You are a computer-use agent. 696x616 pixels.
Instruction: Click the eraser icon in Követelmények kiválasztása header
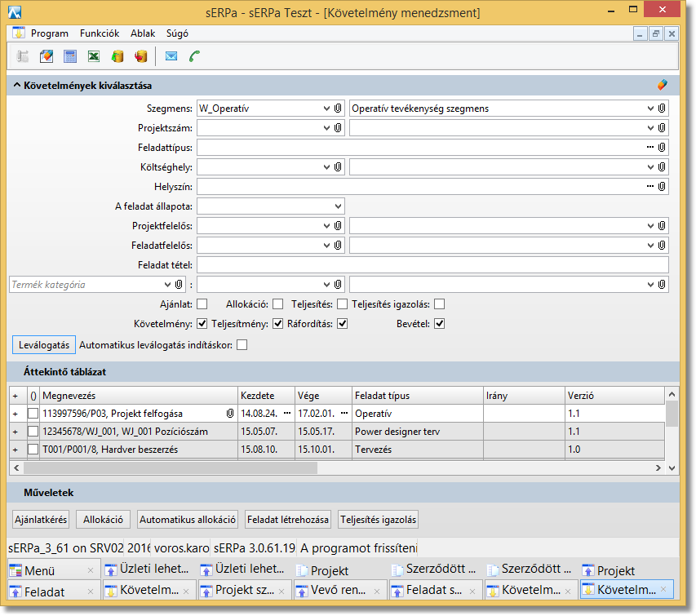[x=663, y=85]
